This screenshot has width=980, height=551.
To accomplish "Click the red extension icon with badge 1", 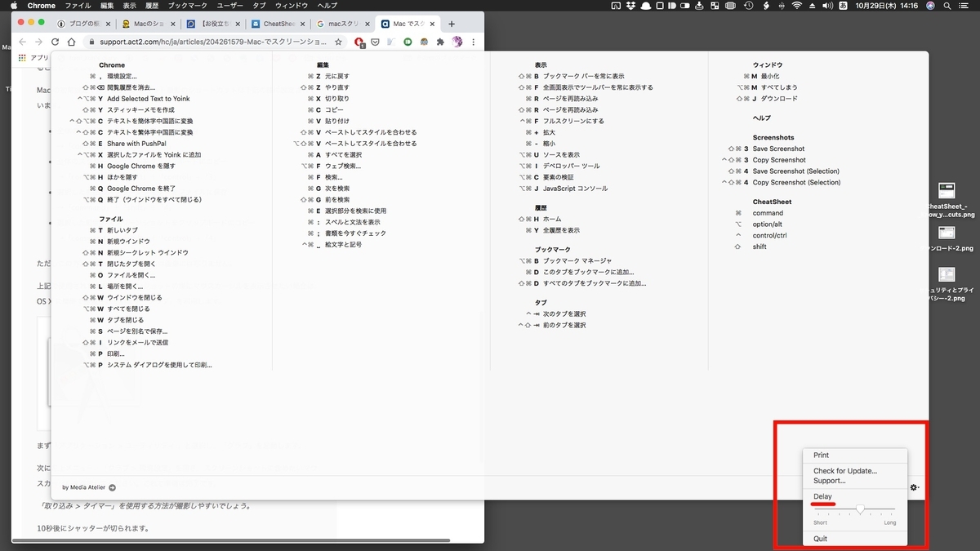I will (x=359, y=42).
